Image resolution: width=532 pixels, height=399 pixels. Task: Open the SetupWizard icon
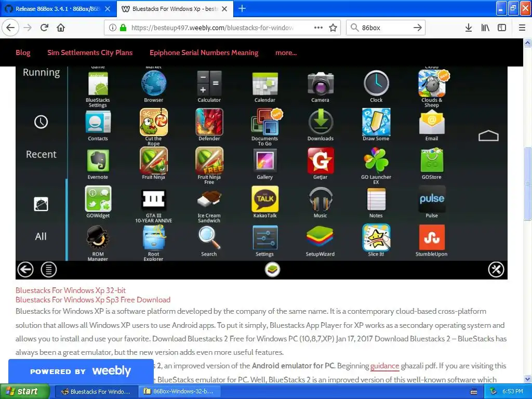[321, 237]
